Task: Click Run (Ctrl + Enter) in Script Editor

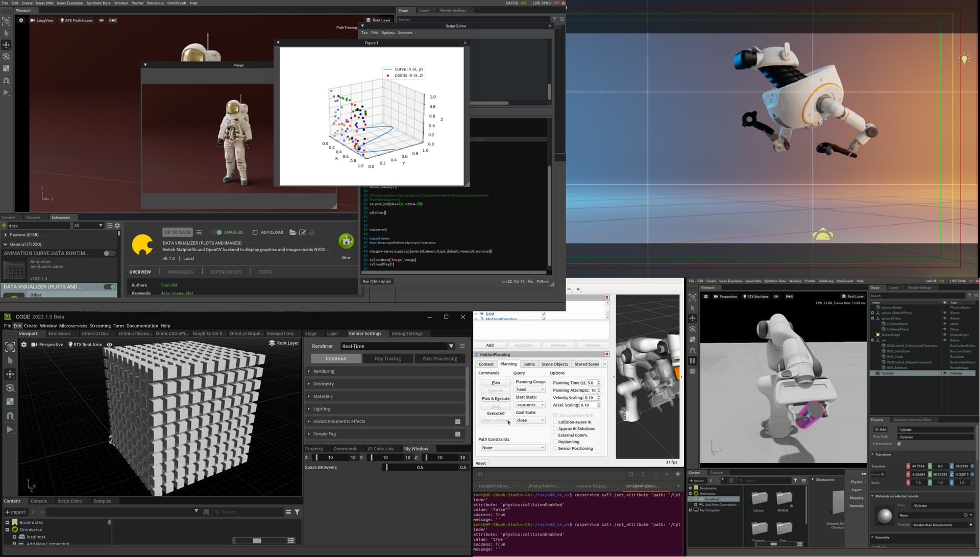Action: click(377, 281)
